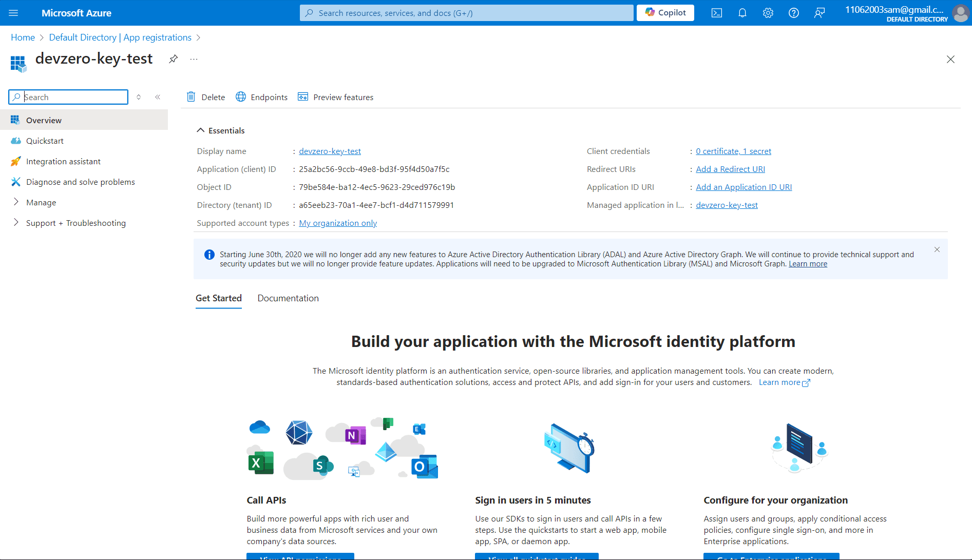Viewport: 972px width, 560px height.
Task: Open Default Directory App registrations breadcrumb
Action: click(120, 37)
